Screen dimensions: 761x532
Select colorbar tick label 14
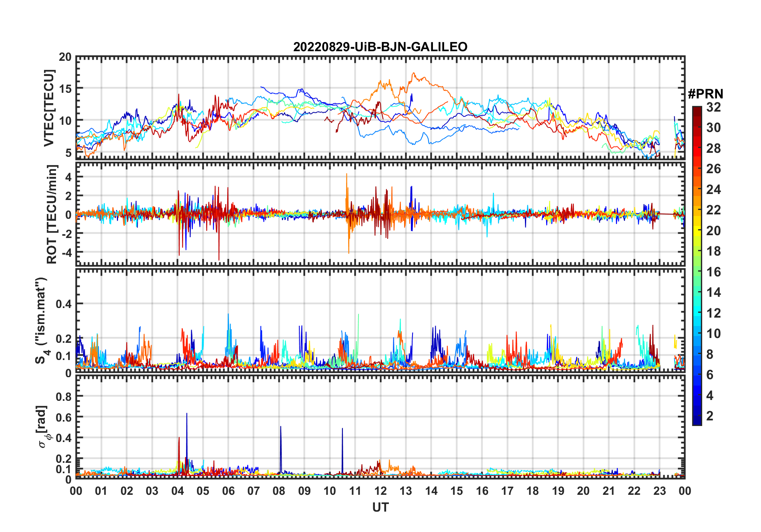(713, 292)
